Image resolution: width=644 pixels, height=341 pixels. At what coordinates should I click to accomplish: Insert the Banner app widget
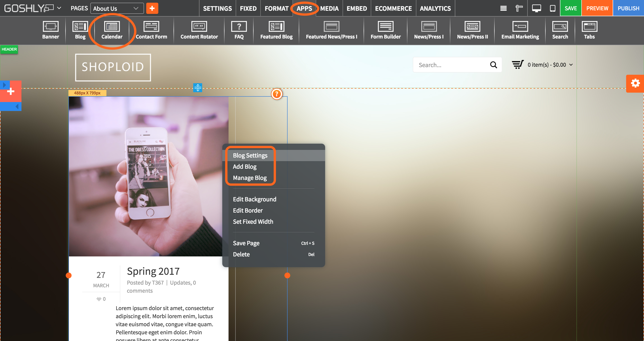51,30
